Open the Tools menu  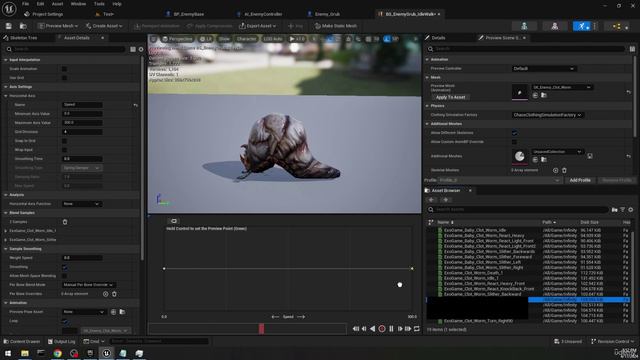(x=99, y=4)
